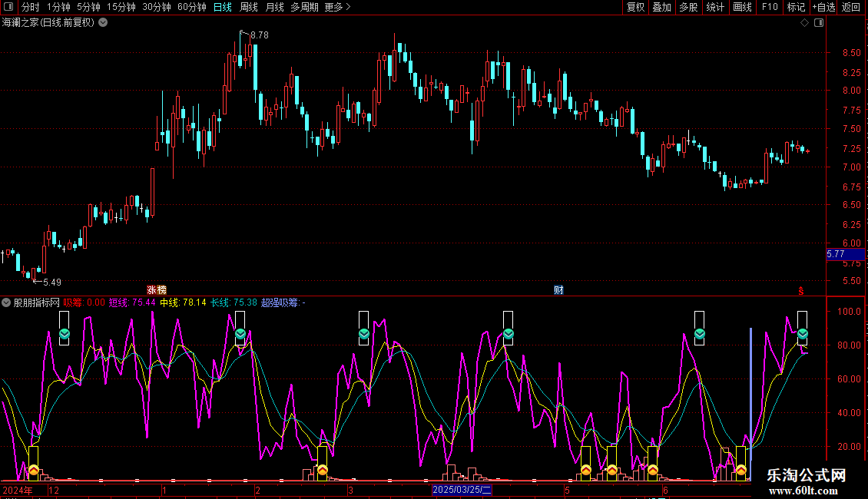The width and height of the screenshot is (868, 499).
Task: Open dropdown next to 海澜之家 title
Action: click(103, 23)
